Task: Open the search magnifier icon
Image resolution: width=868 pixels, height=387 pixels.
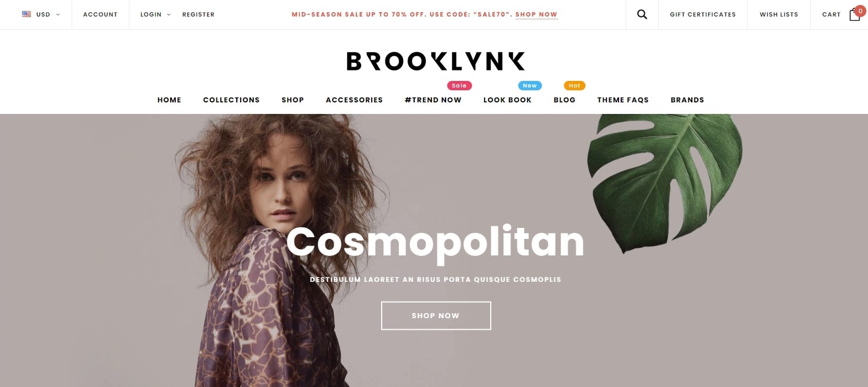Action: click(x=642, y=14)
